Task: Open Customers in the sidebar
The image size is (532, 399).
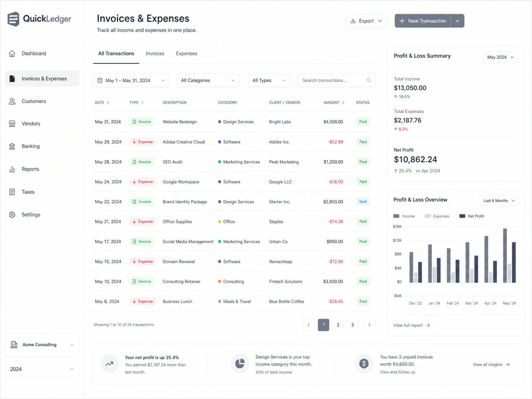Action: 42,101
